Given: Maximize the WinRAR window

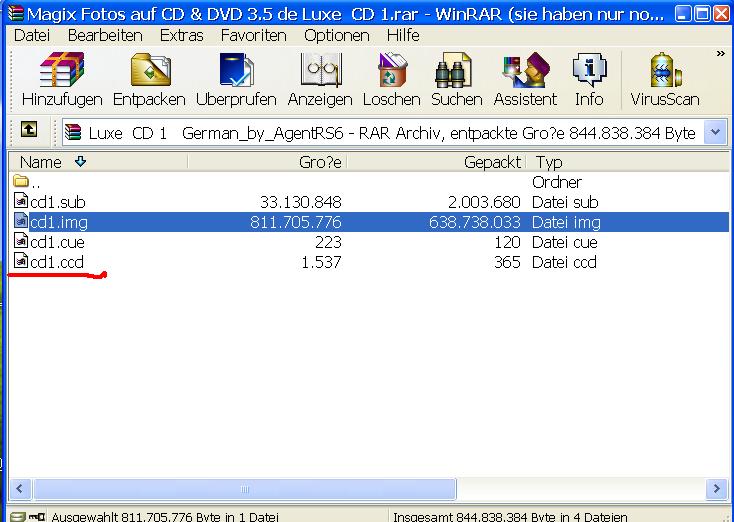Looking at the screenshot, I should [x=703, y=14].
